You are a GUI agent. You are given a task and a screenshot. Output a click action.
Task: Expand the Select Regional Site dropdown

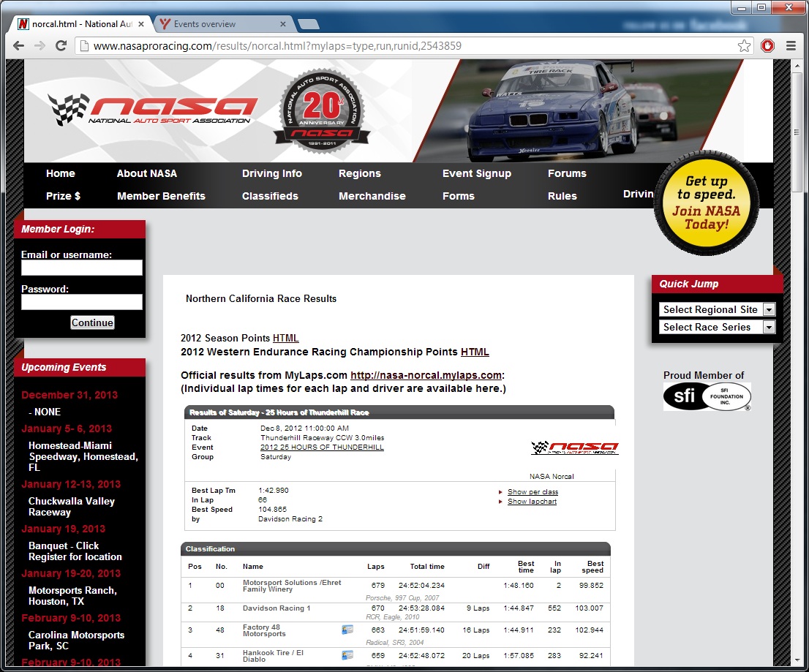717,309
